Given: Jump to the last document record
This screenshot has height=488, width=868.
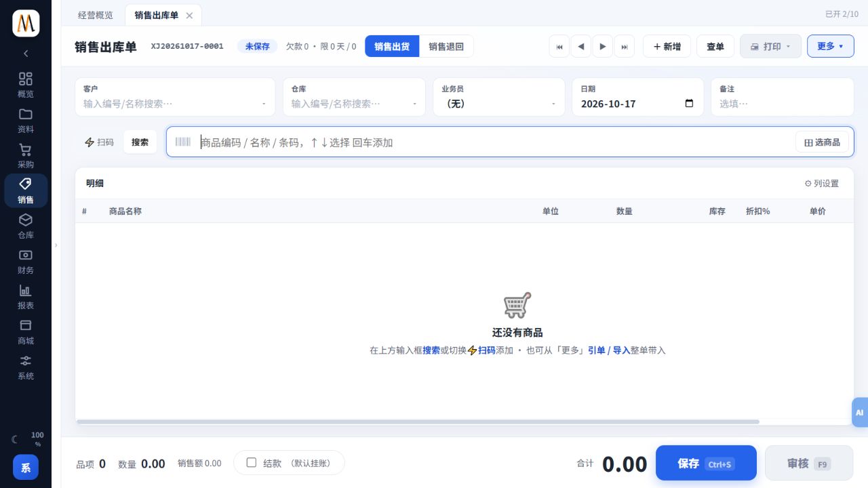Looking at the screenshot, I should [625, 47].
